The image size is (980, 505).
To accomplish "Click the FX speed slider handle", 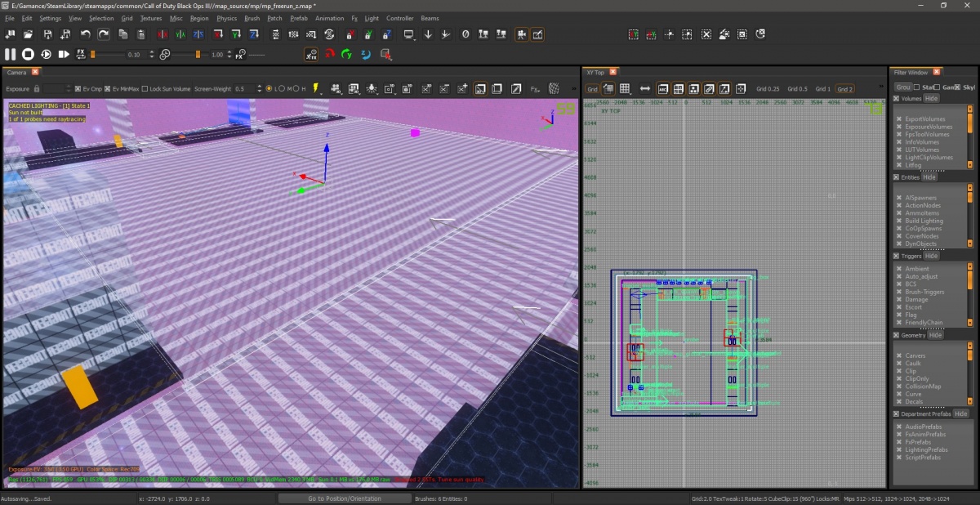I will click(x=93, y=55).
